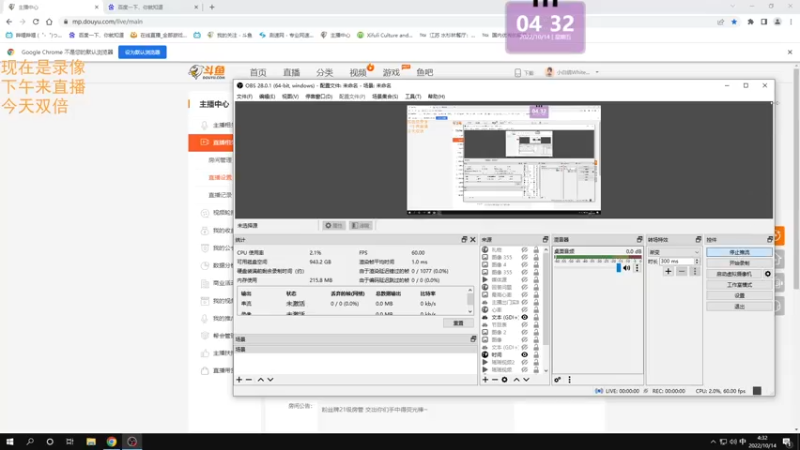This screenshot has height=450, width=800.
Task: Remove scene with minus icon in Scenes dock
Action: coord(249,380)
